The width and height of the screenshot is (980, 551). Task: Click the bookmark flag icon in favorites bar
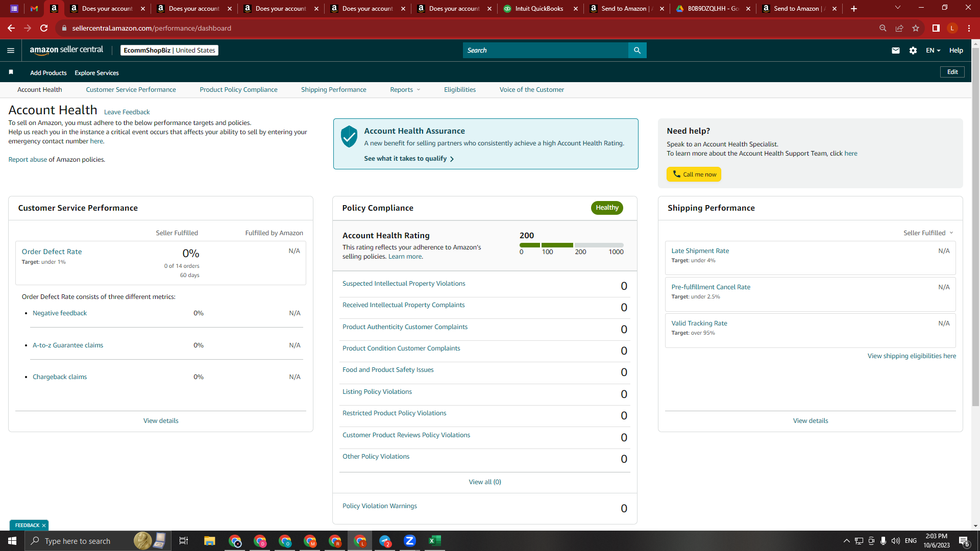tap(11, 72)
